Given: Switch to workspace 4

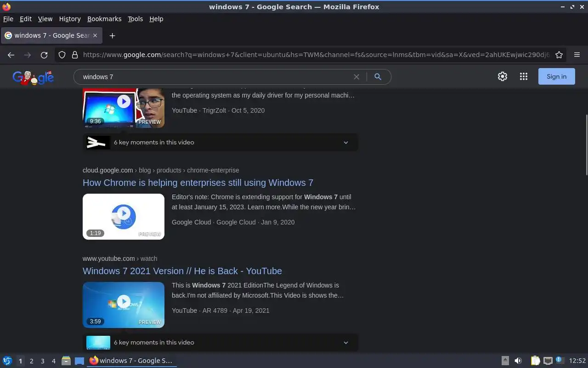Looking at the screenshot, I should click(54, 361).
